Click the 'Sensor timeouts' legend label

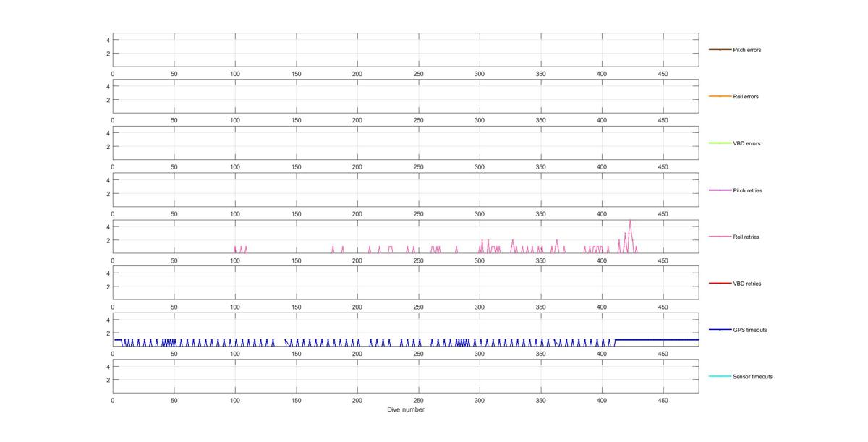click(x=752, y=377)
